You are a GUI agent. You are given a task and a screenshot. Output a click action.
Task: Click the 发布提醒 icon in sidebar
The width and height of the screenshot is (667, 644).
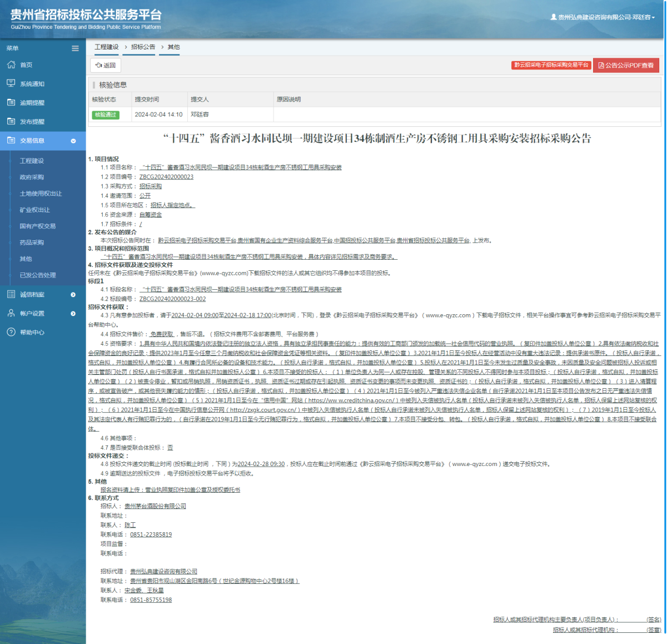pos(11,121)
